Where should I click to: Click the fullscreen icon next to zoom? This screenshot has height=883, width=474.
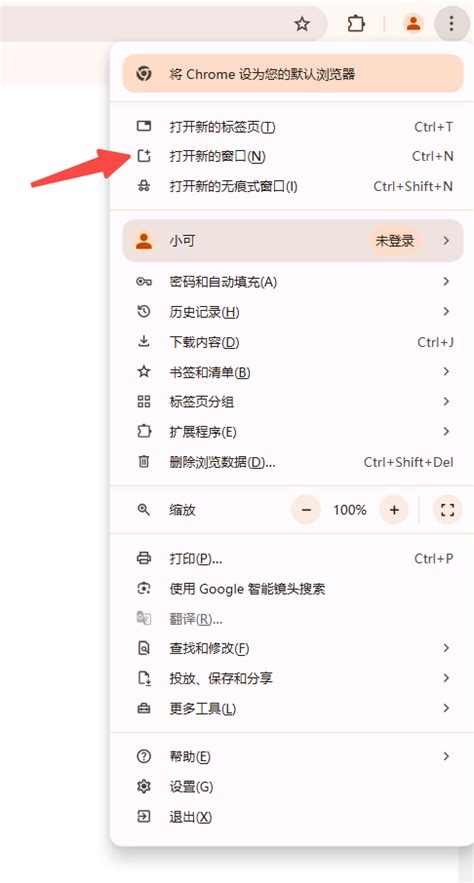(448, 510)
